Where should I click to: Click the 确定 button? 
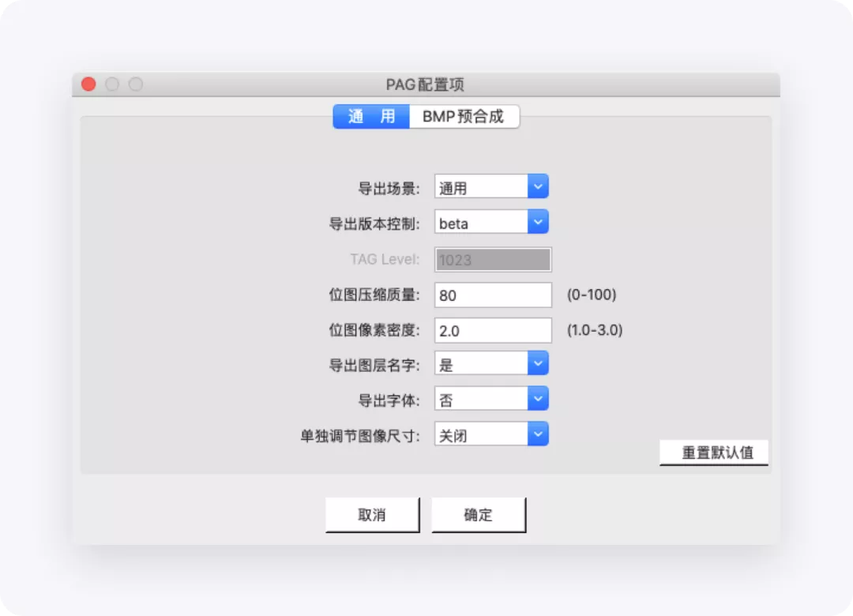click(x=479, y=514)
